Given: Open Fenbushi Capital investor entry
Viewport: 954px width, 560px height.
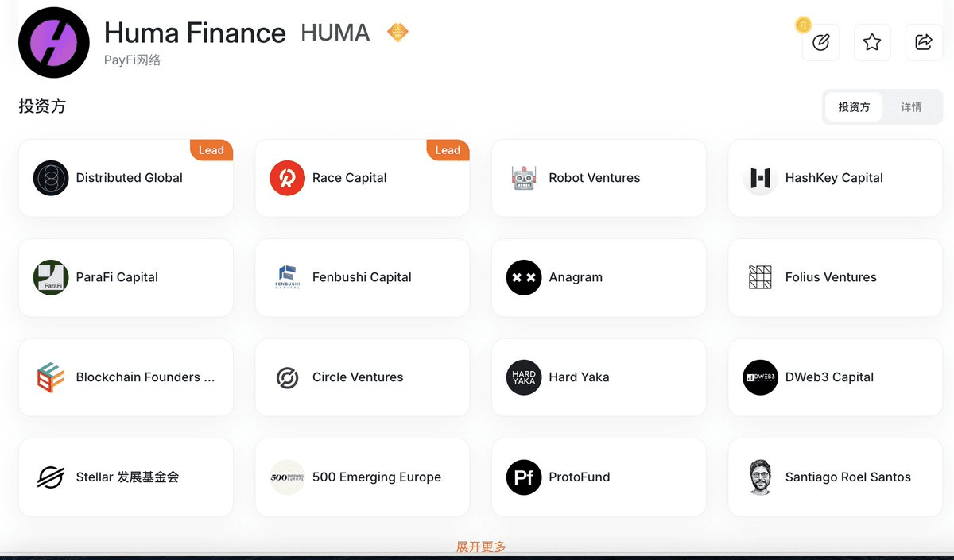Looking at the screenshot, I should coord(363,277).
